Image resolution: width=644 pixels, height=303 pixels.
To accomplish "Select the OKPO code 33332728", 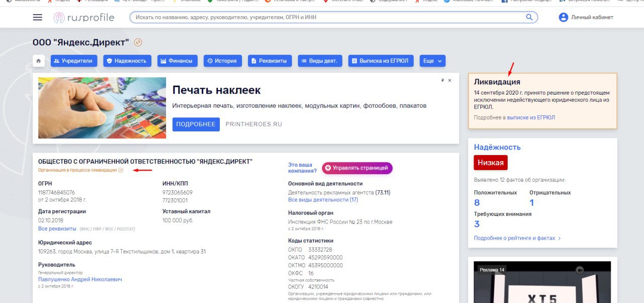I will click(320, 250).
